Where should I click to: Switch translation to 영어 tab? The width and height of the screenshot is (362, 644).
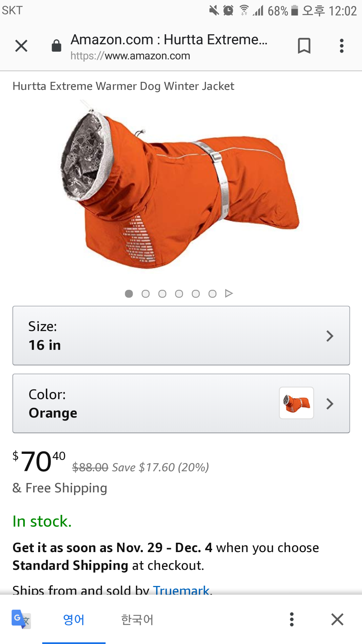click(74, 620)
